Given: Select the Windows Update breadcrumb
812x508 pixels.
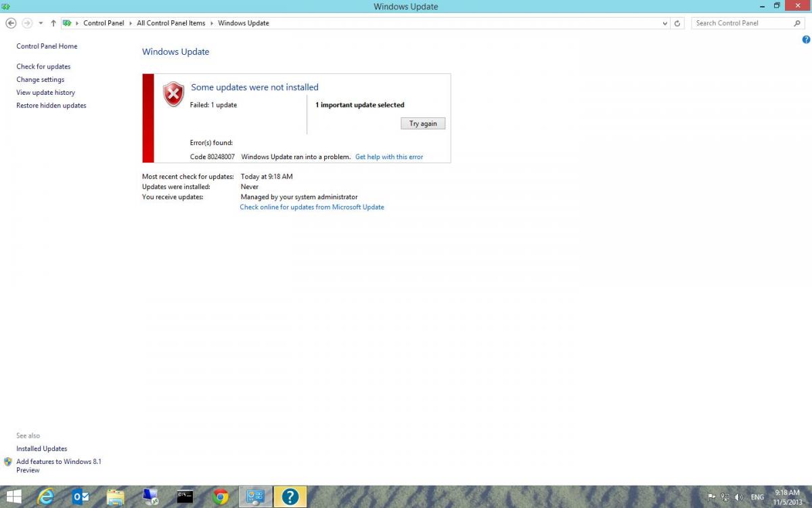Looking at the screenshot, I should coord(244,23).
